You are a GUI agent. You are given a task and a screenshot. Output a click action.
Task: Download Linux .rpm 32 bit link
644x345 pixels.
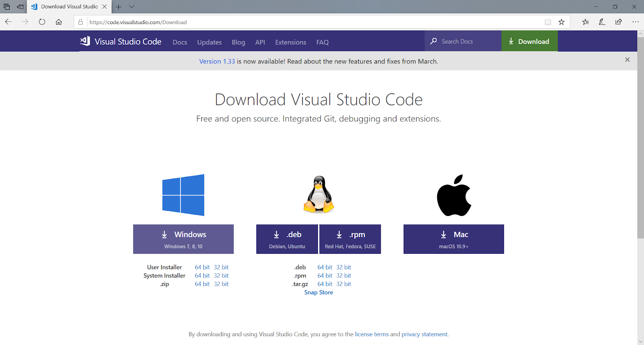click(x=344, y=275)
